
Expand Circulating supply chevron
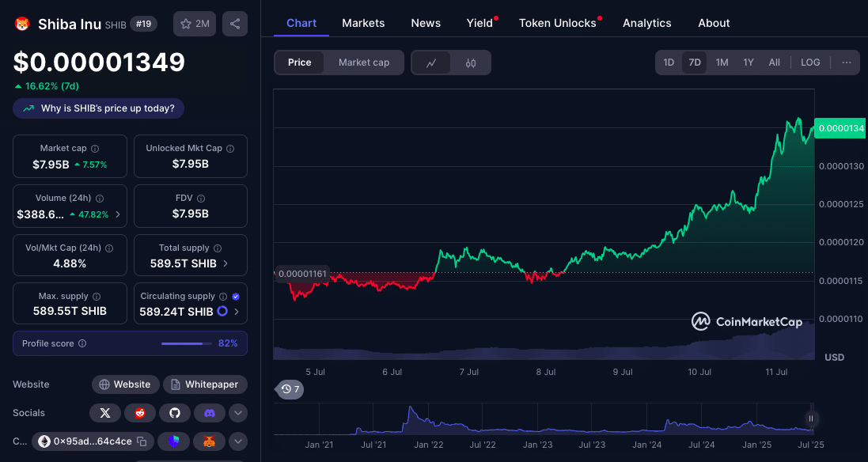(x=237, y=312)
